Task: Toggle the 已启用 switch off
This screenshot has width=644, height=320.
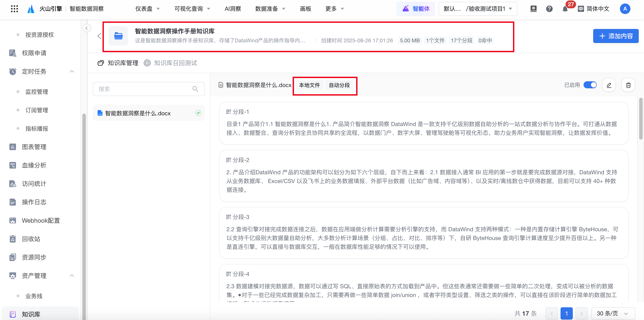Action: pyautogui.click(x=590, y=85)
